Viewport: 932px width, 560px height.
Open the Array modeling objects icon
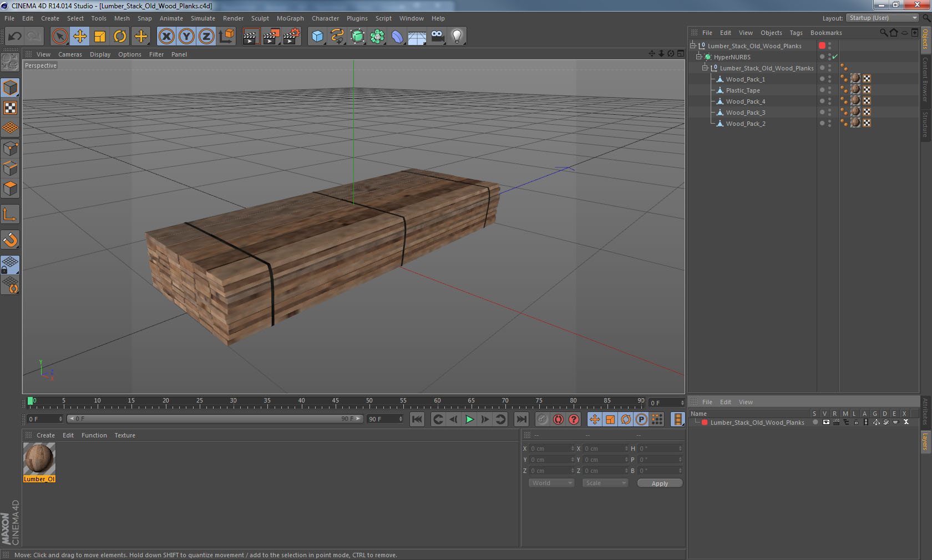[x=377, y=37]
